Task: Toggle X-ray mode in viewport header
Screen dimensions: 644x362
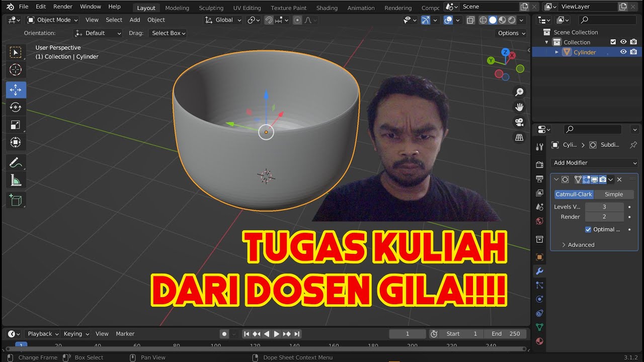Action: point(470,20)
